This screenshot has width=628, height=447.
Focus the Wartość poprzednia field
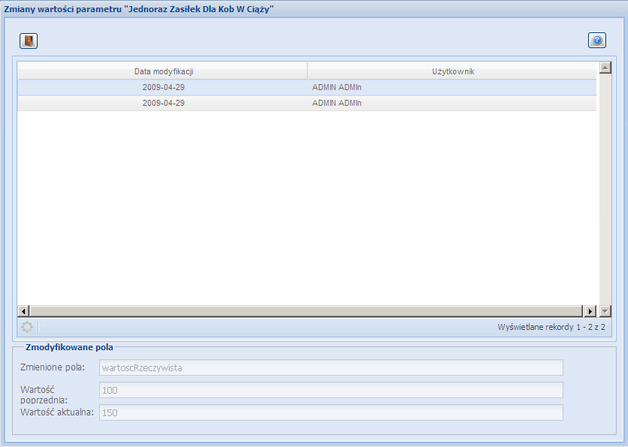point(330,390)
